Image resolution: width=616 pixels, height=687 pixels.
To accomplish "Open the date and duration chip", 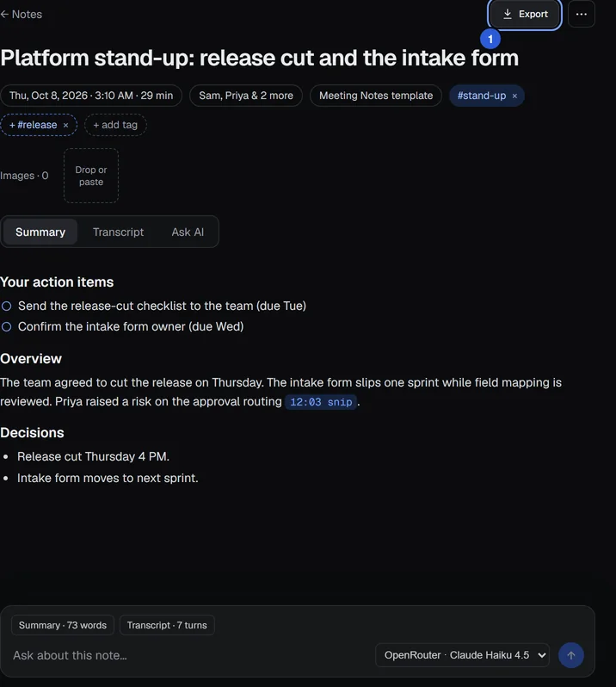I will click(x=91, y=96).
